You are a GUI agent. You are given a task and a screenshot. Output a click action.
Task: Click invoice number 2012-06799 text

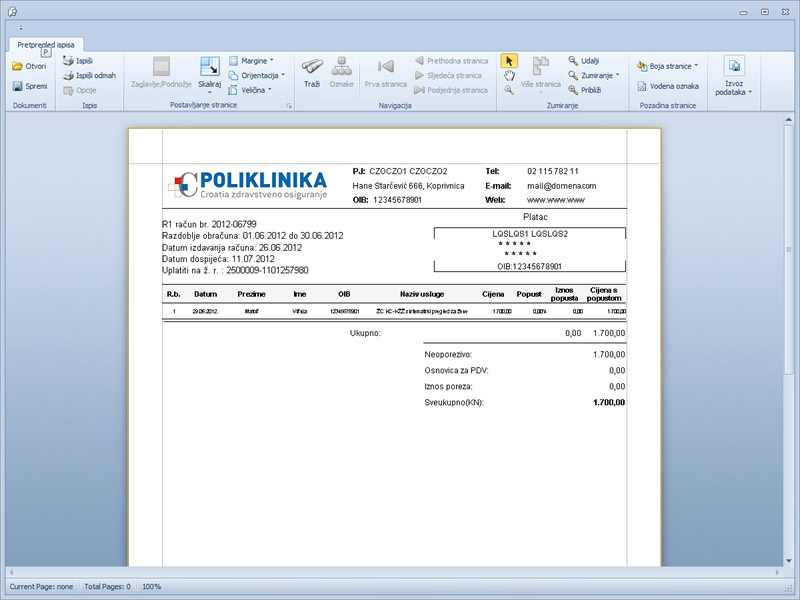click(234, 224)
